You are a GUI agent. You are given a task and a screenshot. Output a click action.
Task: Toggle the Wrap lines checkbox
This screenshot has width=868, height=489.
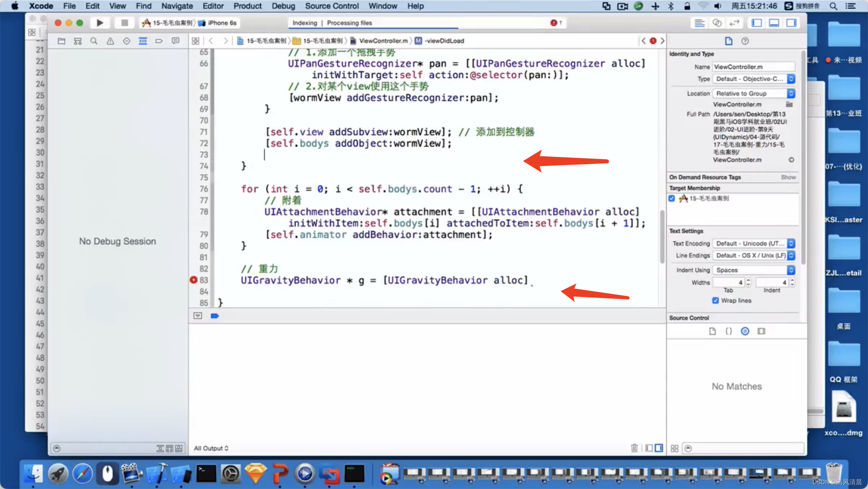(x=715, y=301)
